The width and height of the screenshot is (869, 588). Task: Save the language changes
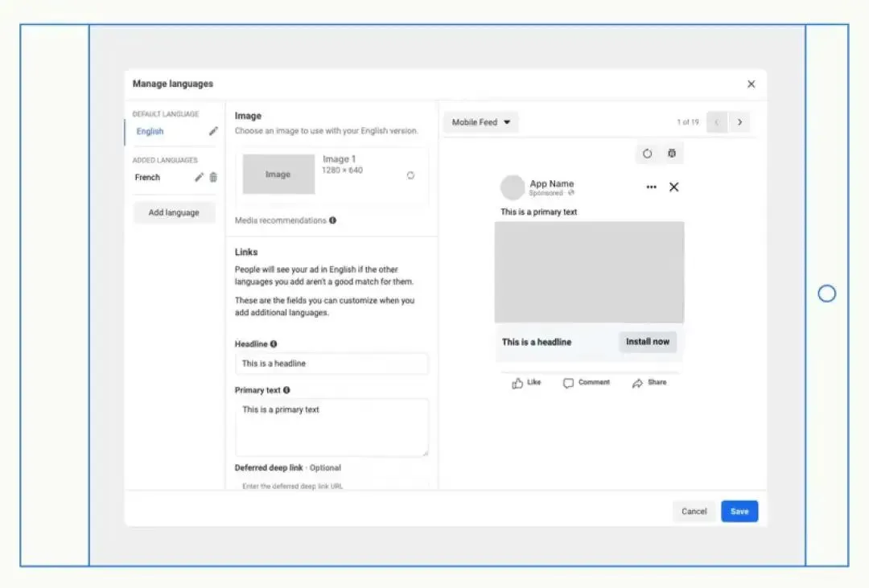[x=739, y=512]
